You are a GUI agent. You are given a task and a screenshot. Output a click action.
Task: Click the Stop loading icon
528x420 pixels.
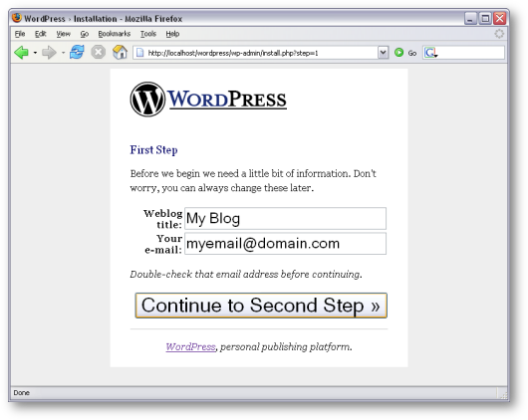99,52
